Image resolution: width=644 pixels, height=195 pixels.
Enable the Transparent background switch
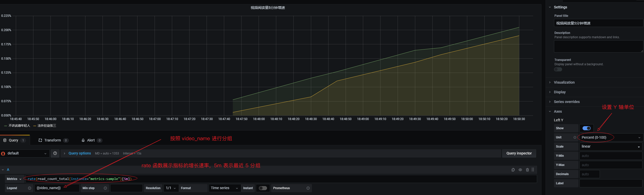558,69
